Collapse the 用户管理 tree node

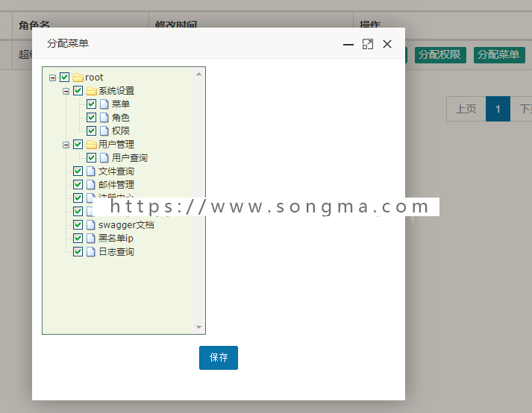pos(66,145)
